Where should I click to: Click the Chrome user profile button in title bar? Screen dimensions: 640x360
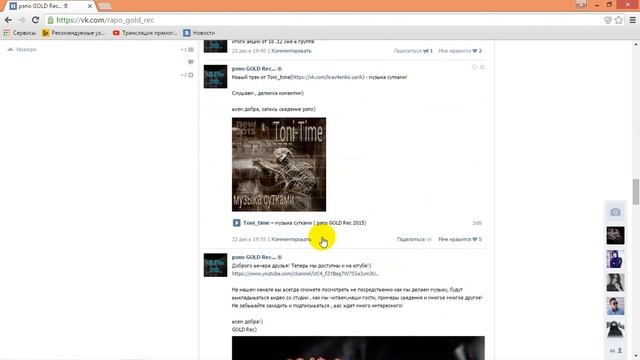click(x=581, y=4)
